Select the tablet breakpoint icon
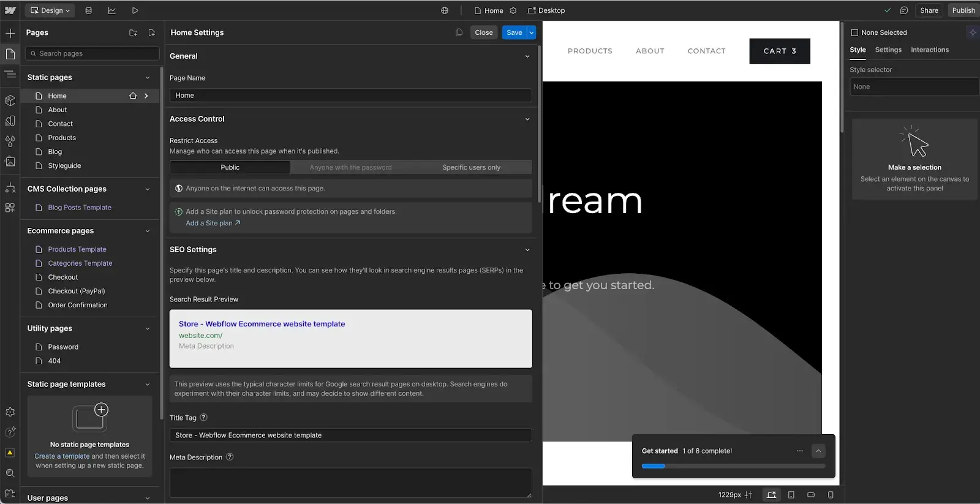Viewport: 980px width, 504px height. tap(791, 495)
